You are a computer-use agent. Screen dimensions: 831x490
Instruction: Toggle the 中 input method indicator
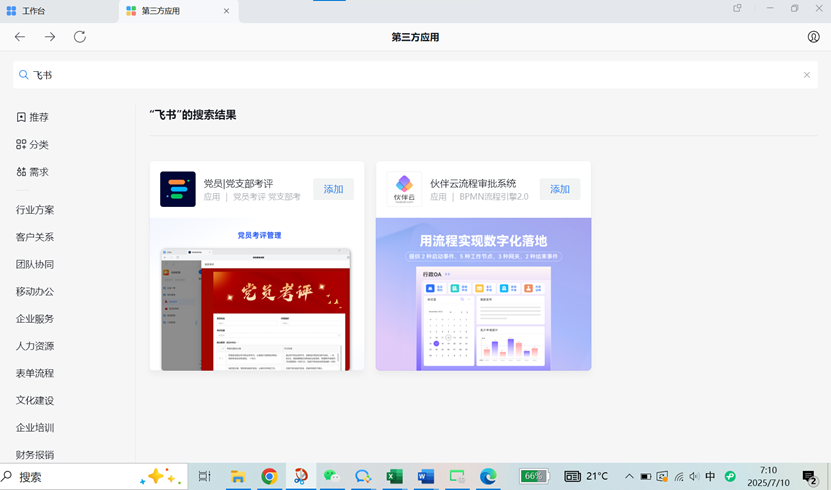710,476
